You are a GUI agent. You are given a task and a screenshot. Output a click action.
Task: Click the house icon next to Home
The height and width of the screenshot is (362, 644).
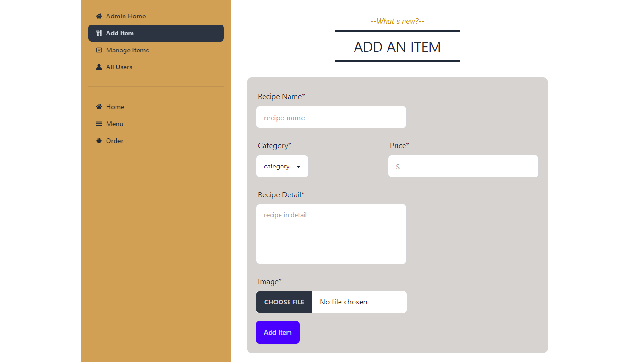click(99, 107)
